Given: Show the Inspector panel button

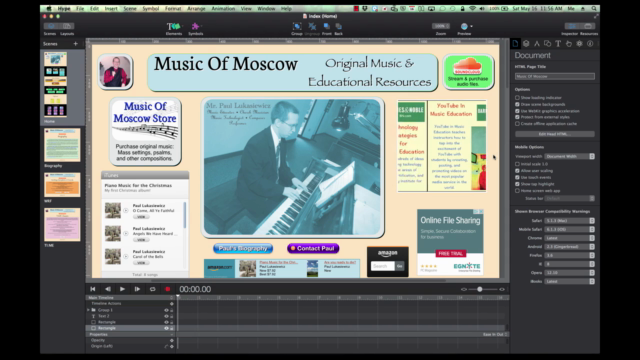Looking at the screenshot, I should [572, 26].
